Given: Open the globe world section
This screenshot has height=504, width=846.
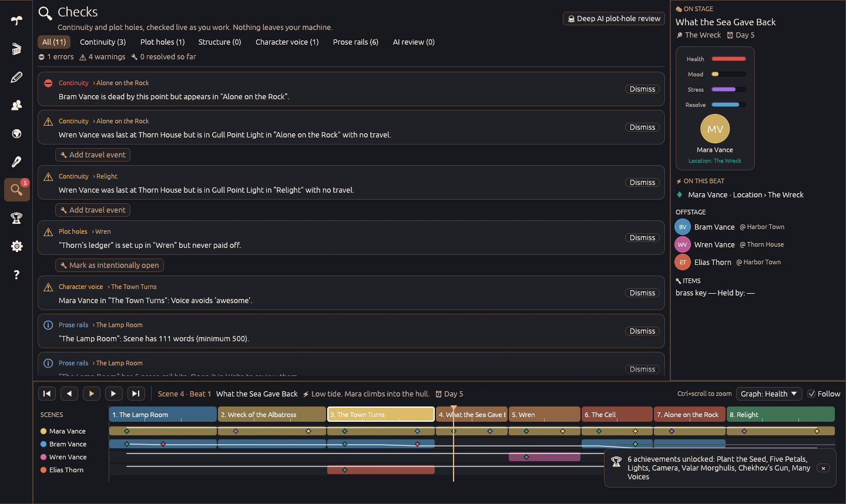Looking at the screenshot, I should (x=16, y=133).
